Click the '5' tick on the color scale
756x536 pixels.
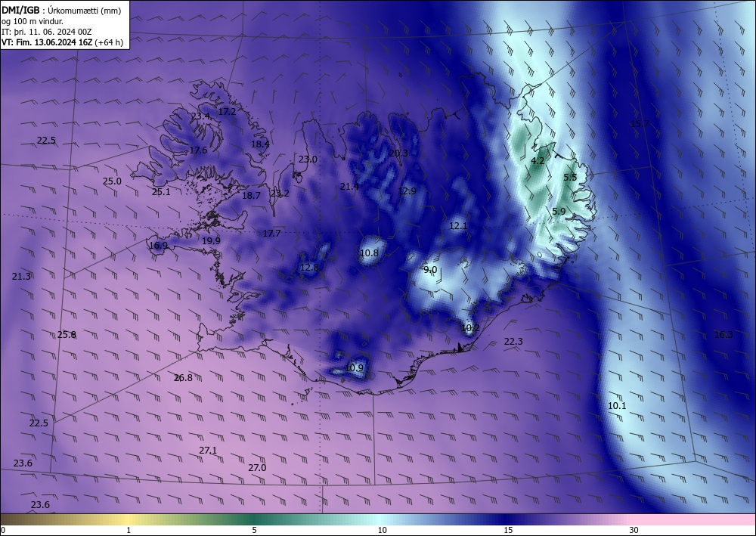[x=254, y=530]
